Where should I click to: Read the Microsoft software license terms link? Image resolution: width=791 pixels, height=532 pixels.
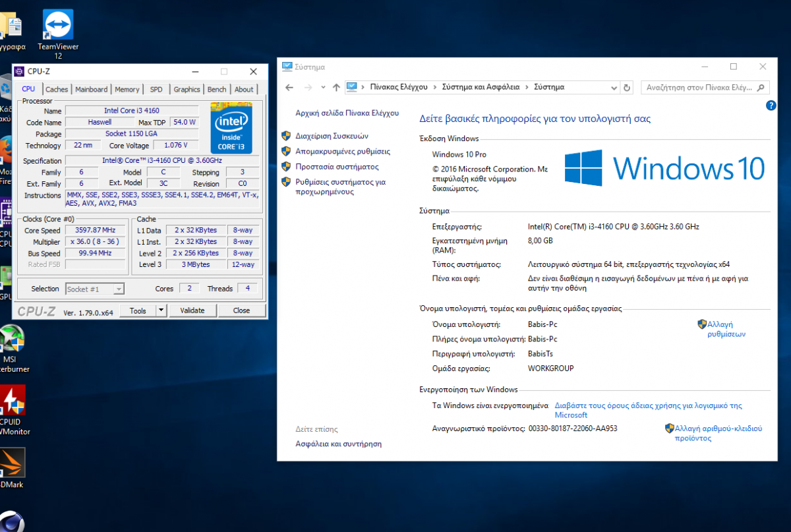tap(648, 410)
